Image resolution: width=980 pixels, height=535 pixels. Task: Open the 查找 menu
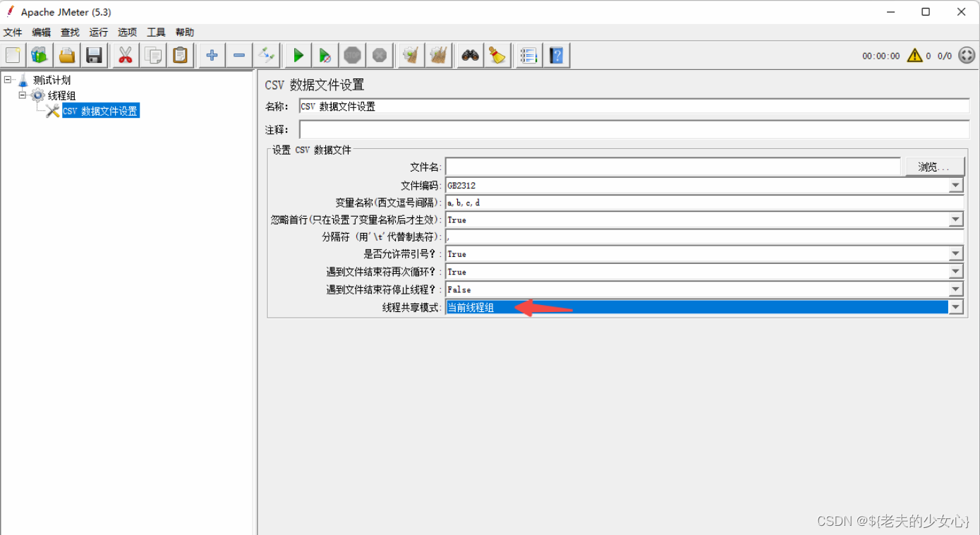point(70,32)
